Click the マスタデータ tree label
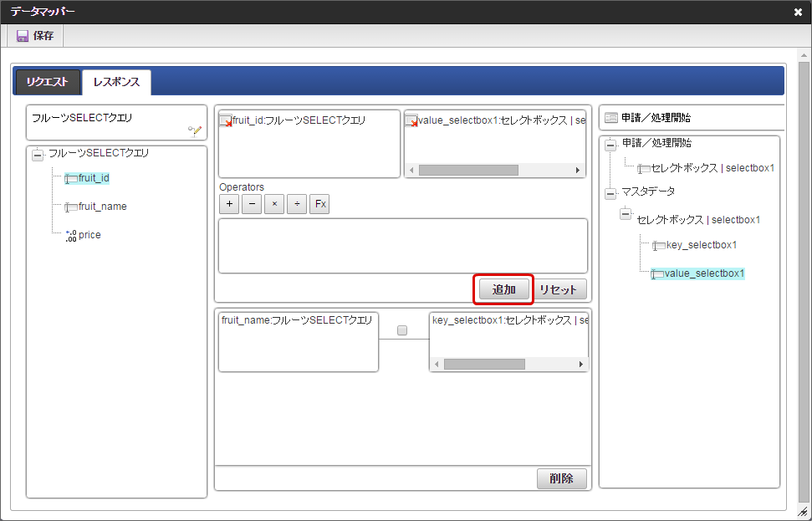 click(648, 192)
